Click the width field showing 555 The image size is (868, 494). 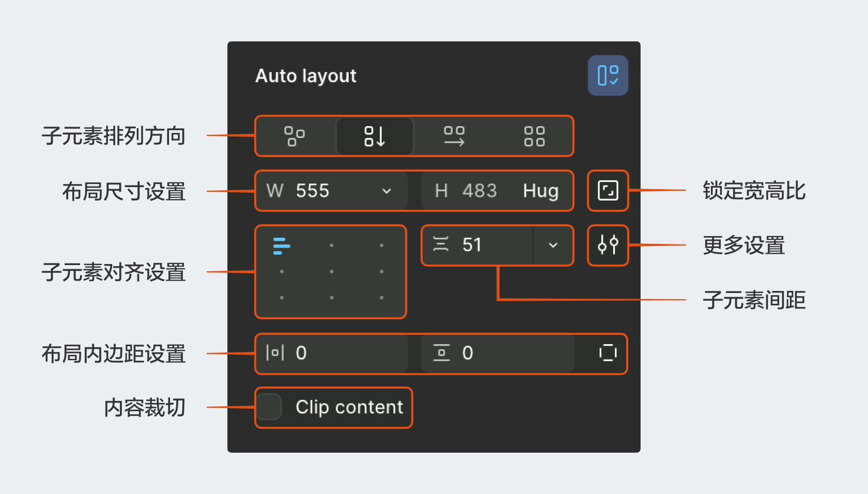313,191
